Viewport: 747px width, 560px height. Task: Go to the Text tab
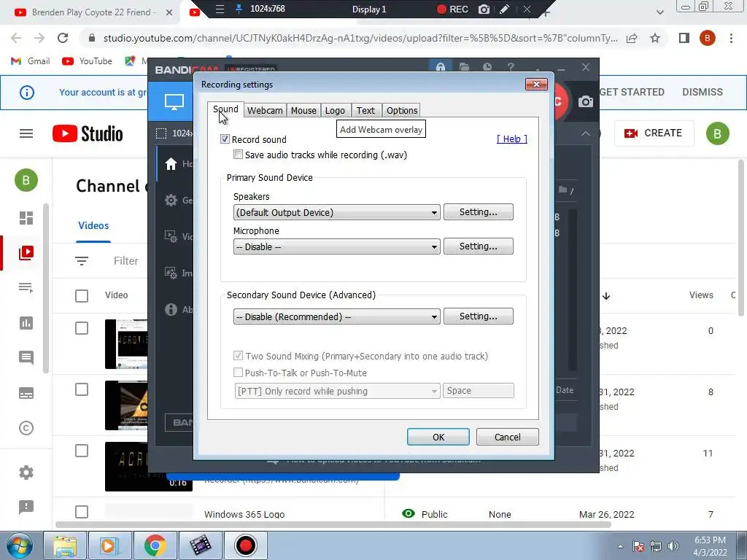[365, 111]
